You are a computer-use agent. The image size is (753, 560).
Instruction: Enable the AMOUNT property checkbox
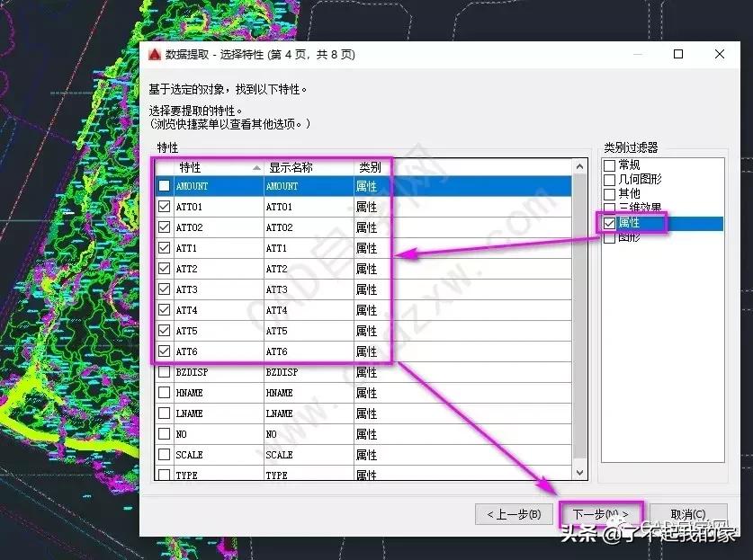[165, 186]
